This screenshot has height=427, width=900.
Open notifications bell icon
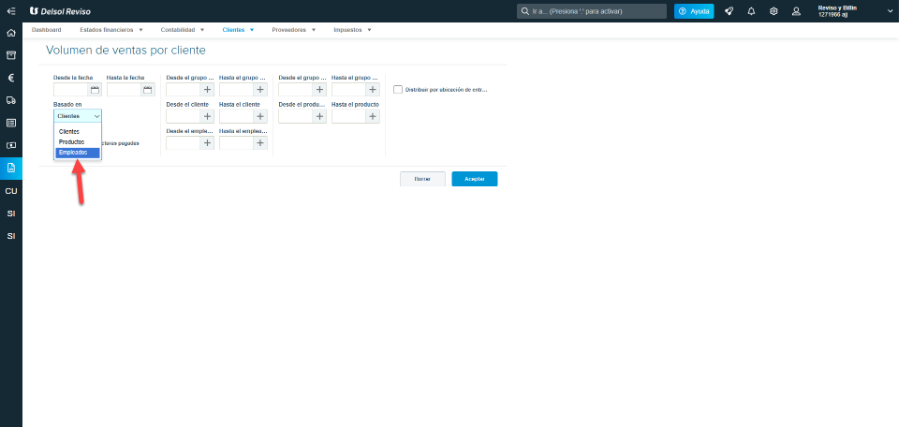[751, 11]
